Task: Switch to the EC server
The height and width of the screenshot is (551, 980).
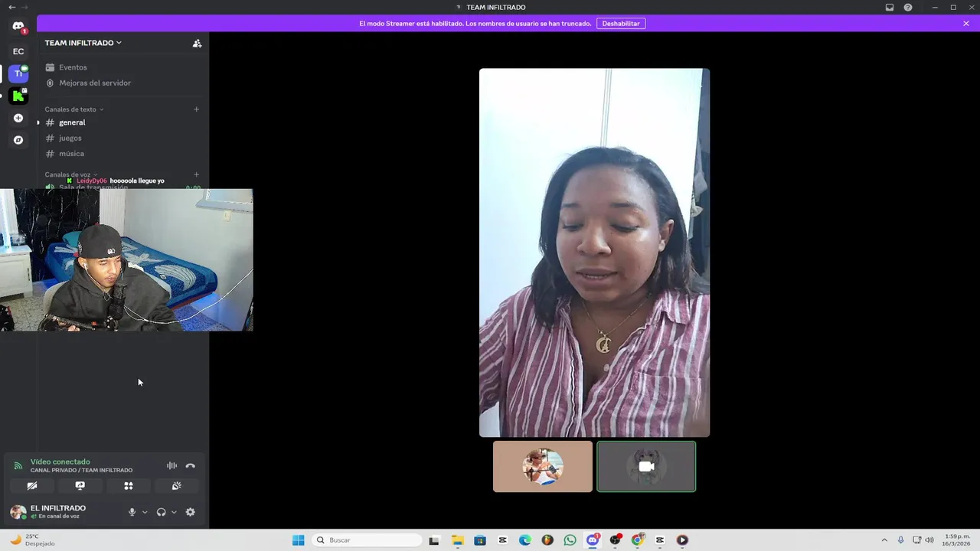Action: pos(18,51)
